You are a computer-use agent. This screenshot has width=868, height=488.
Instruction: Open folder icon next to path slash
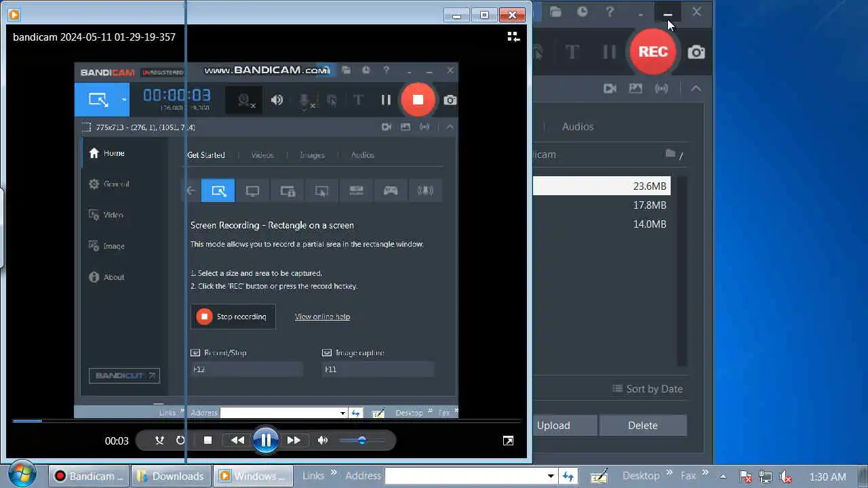pos(670,153)
